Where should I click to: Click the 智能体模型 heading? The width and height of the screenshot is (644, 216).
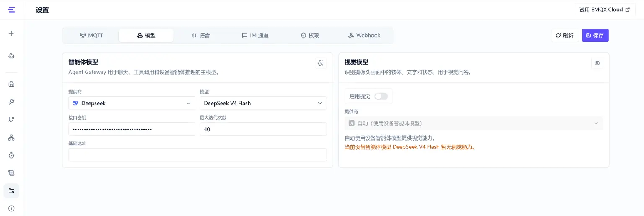[83, 62]
